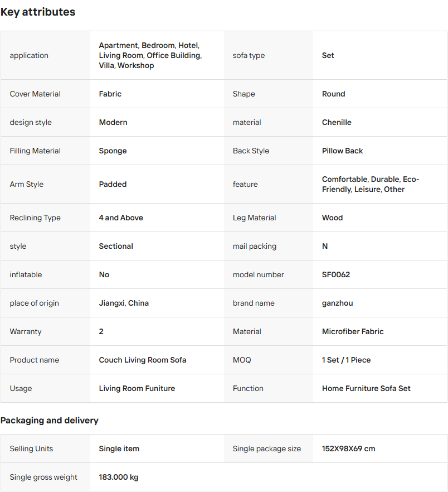Click the Leg Material value Wood
The height and width of the screenshot is (492, 448).
(332, 218)
